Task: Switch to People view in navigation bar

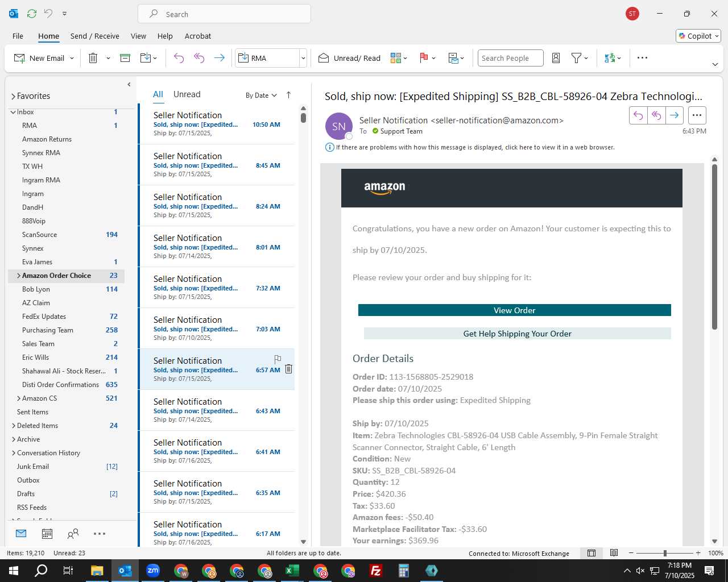Action: click(x=73, y=533)
